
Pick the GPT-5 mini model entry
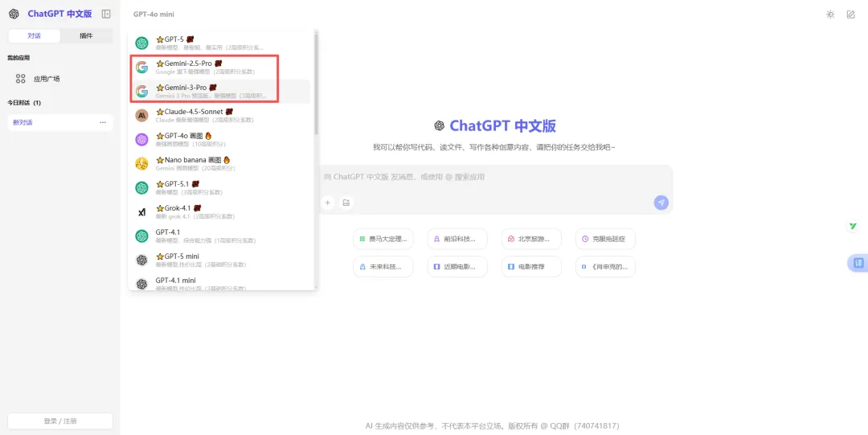(222, 260)
